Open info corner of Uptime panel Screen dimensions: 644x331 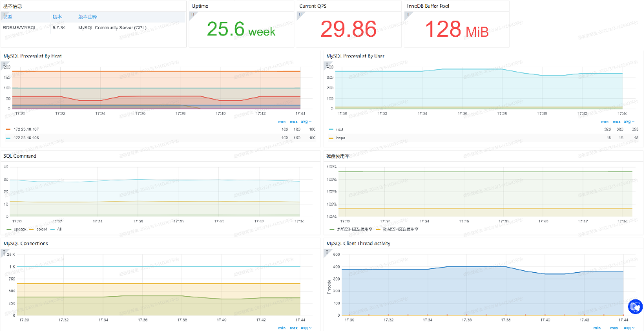192,15
